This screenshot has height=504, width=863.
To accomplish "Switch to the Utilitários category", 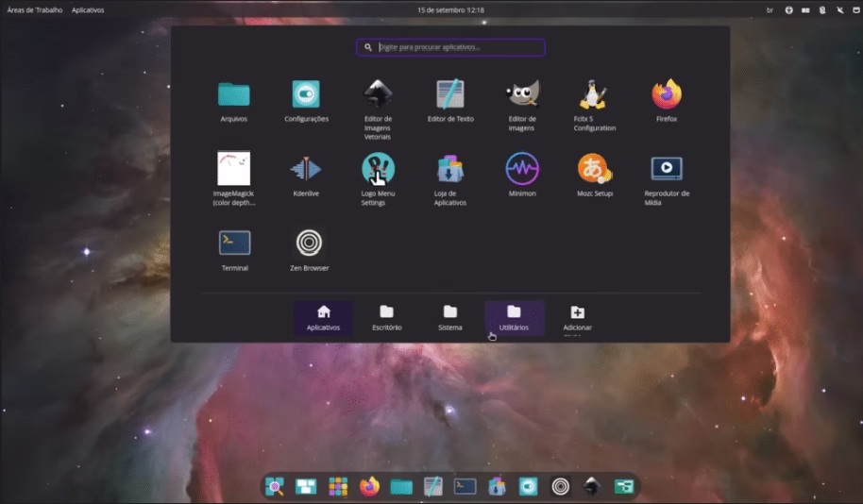I will pos(514,318).
